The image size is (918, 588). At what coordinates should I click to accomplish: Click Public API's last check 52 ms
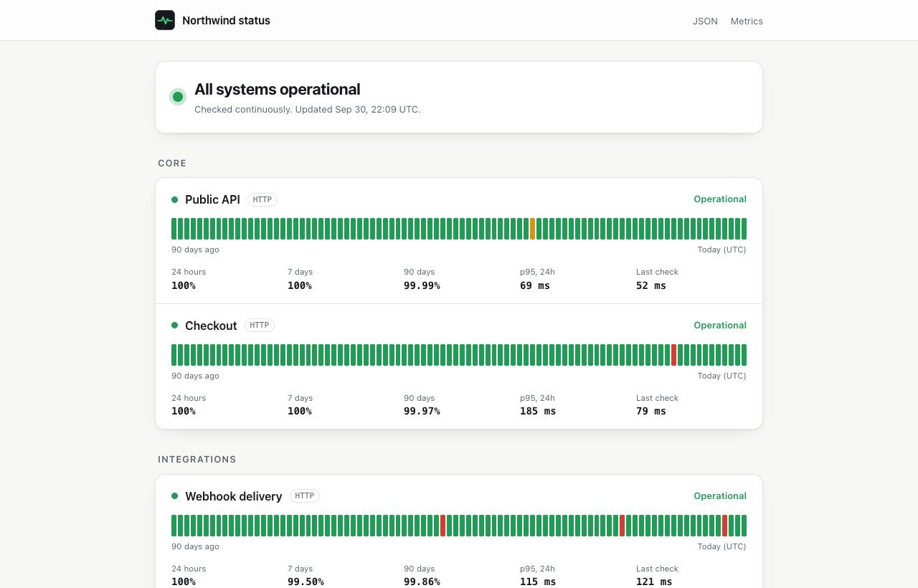tap(651, 285)
